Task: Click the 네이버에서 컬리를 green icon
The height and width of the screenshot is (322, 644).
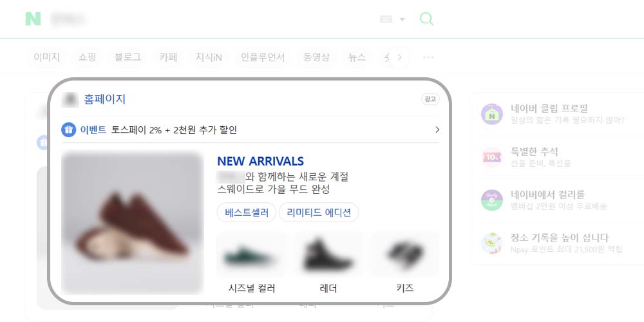Action: (491, 200)
